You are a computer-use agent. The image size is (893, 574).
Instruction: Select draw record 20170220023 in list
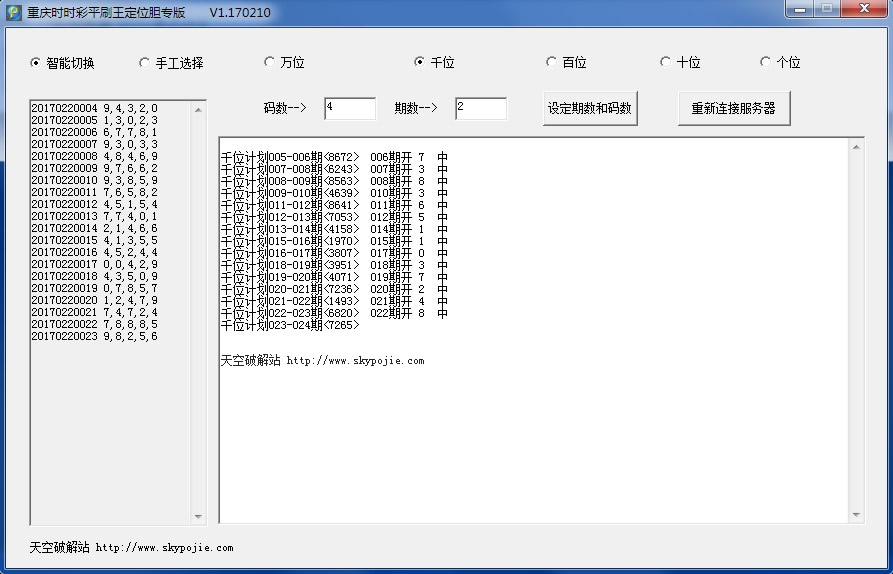[x=94, y=336]
